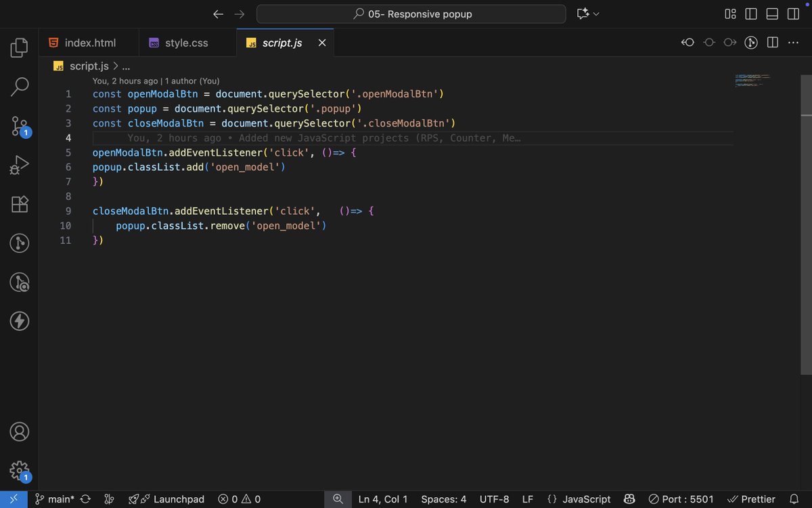This screenshot has height=508, width=812.
Task: Open Source Control view with badge
Action: tap(20, 126)
